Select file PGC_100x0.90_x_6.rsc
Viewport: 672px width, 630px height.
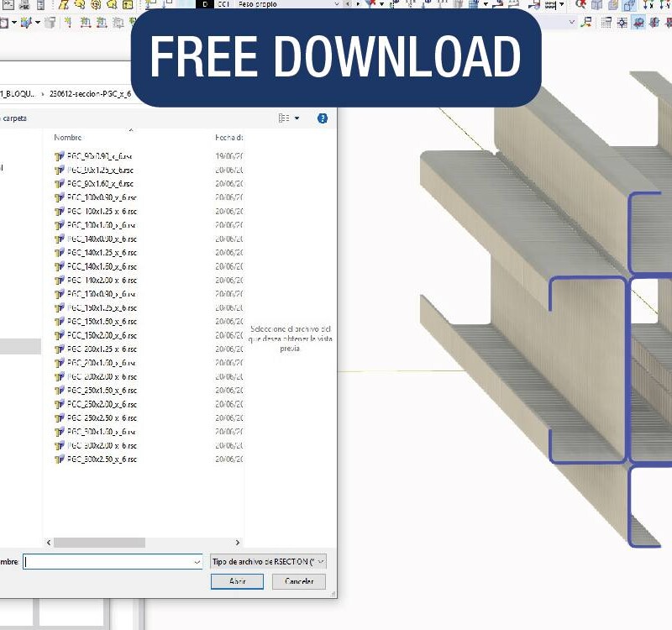point(96,197)
